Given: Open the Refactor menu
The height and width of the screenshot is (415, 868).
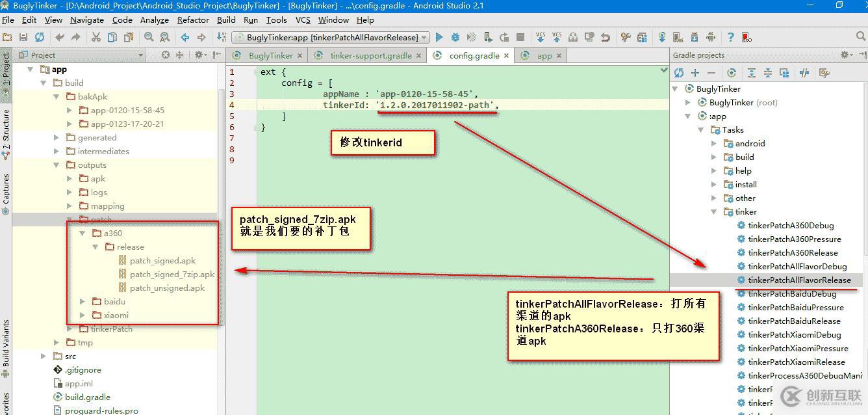Looking at the screenshot, I should [193, 20].
